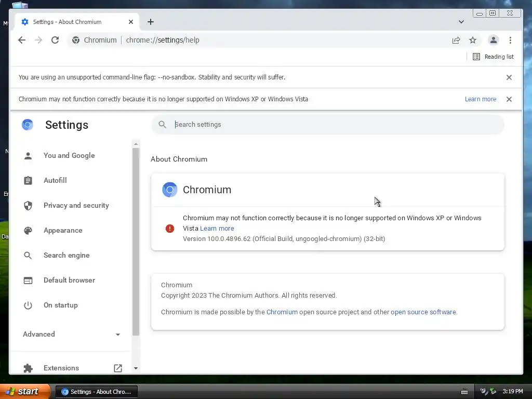
Task: Click the About Chromium heading
Action: (179, 159)
